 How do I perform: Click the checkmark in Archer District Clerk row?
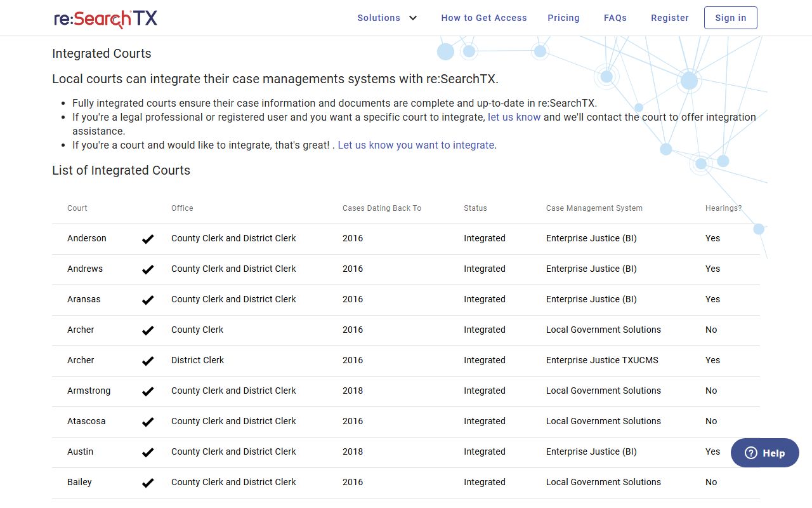tap(148, 361)
